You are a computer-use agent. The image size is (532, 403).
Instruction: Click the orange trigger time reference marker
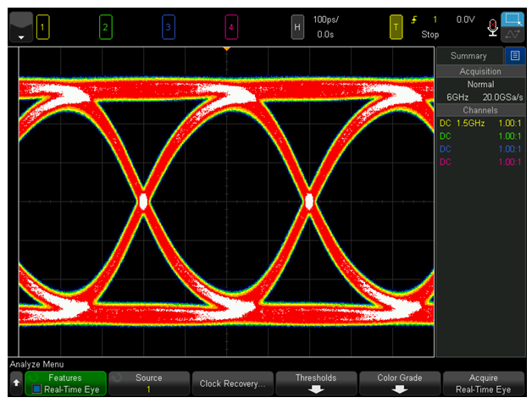(227, 49)
